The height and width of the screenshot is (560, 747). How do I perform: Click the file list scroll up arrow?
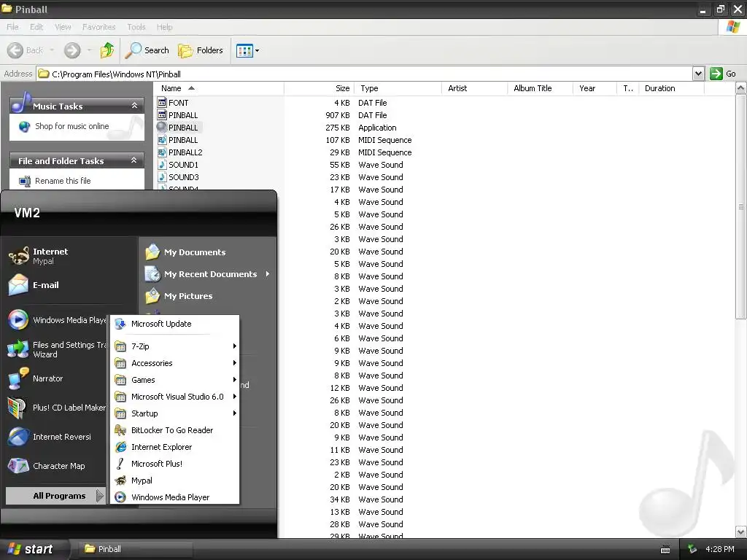(741, 88)
